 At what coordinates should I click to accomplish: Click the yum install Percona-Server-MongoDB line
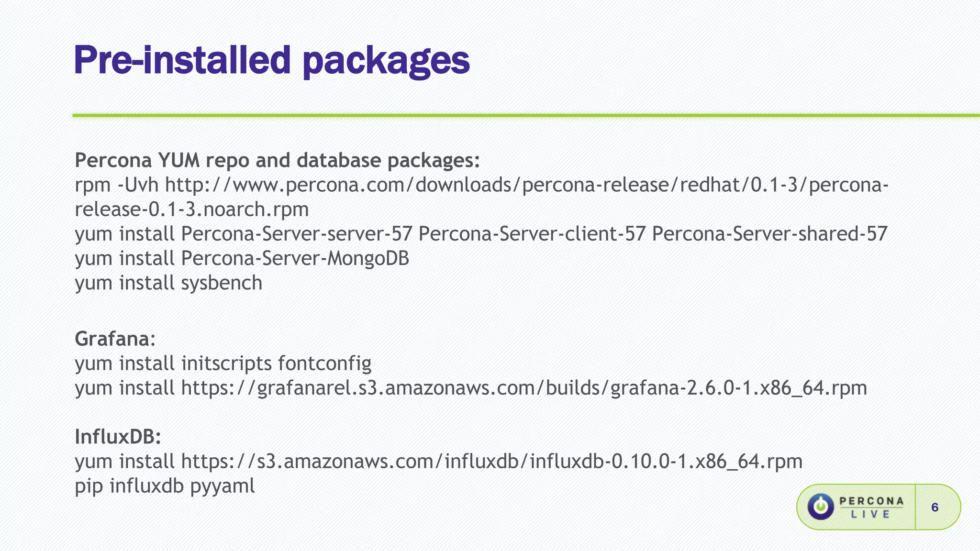coord(242,258)
